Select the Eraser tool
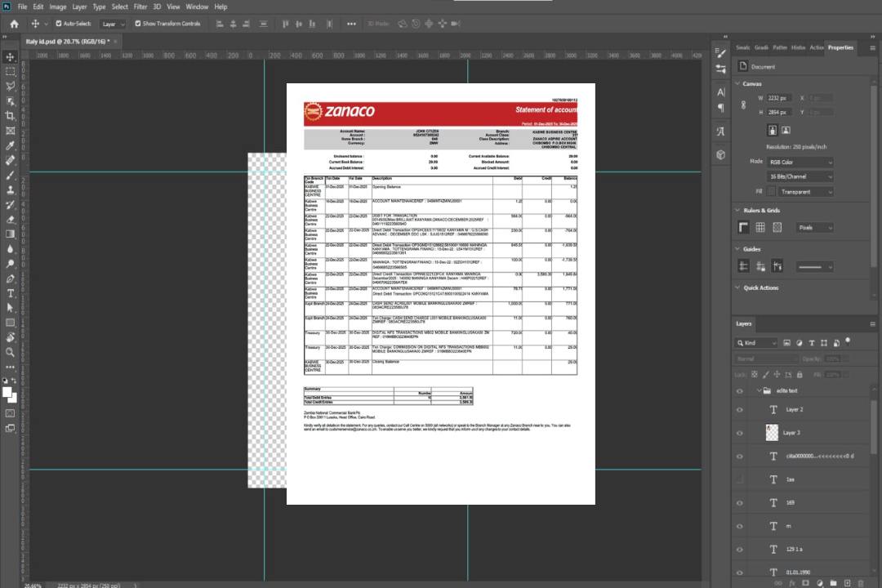The image size is (882, 588). 10,220
